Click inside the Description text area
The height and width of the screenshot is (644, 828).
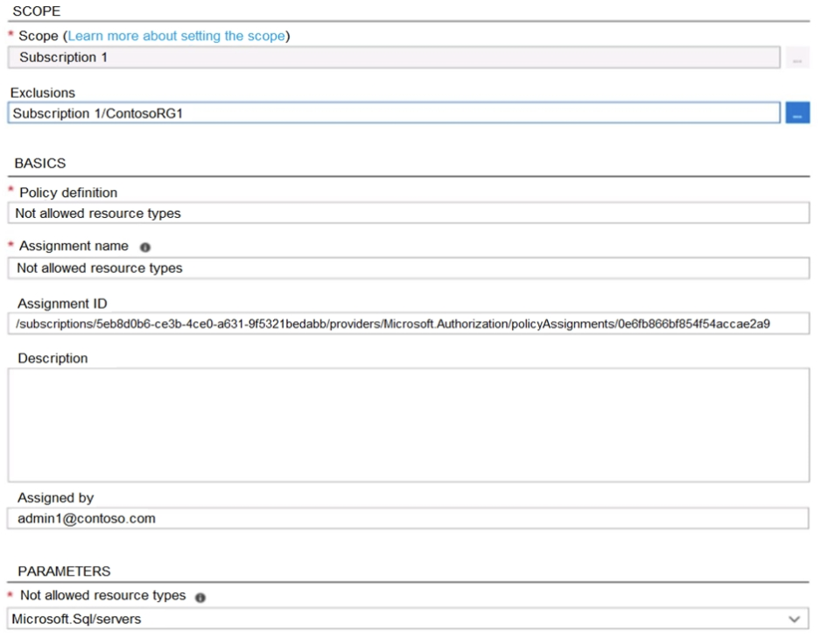tap(409, 425)
